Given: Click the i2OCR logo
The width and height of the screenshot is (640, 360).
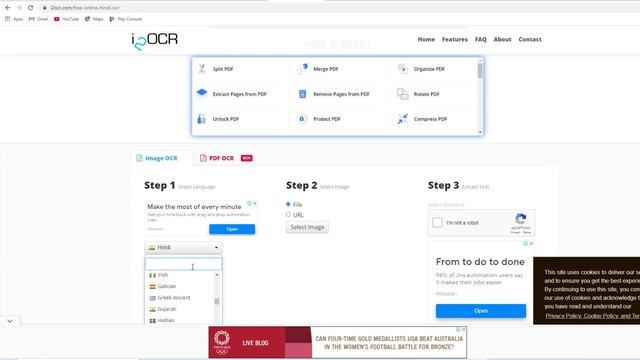Looking at the screenshot, I should point(155,41).
